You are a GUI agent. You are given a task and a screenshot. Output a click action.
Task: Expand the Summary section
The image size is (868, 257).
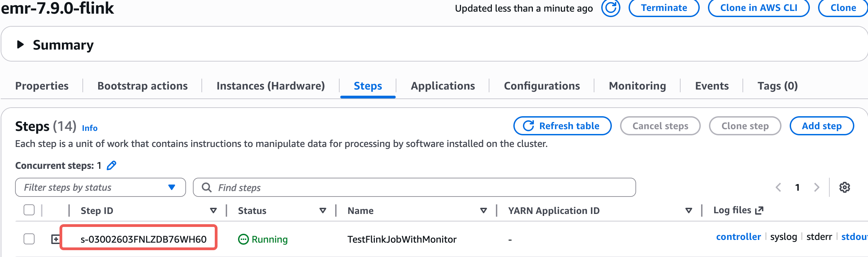tap(21, 44)
